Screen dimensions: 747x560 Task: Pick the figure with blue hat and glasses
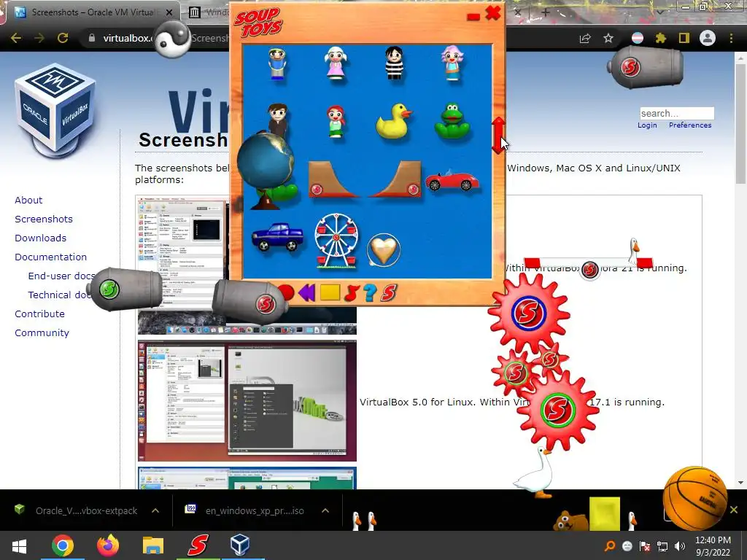pyautogui.click(x=276, y=63)
